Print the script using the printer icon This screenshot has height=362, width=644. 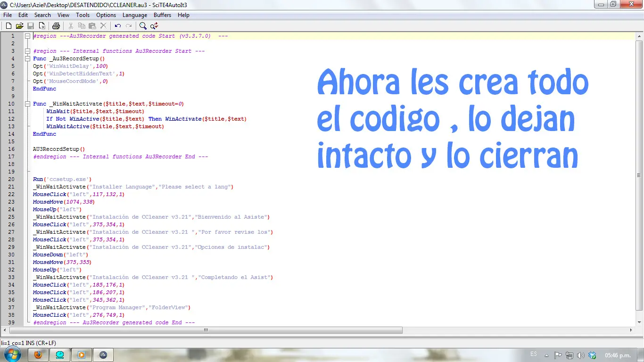click(56, 26)
